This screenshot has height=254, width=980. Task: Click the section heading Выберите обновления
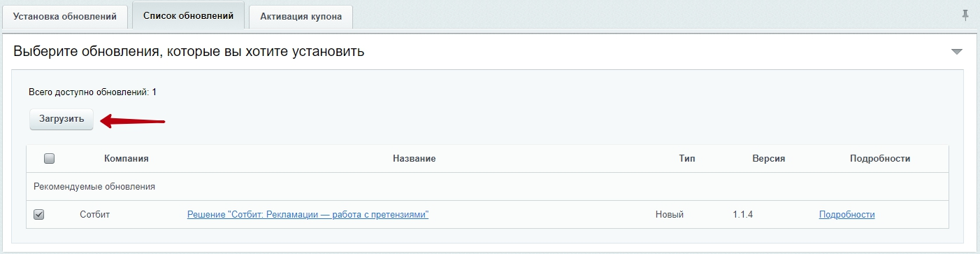(x=189, y=52)
